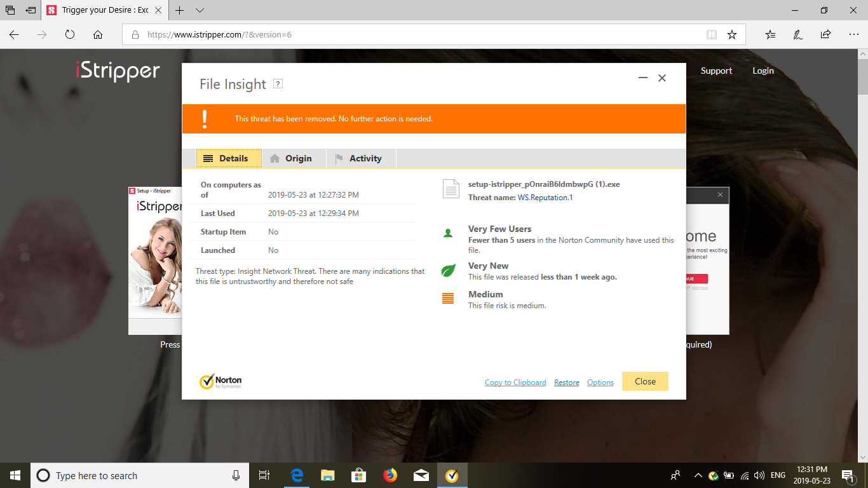Image resolution: width=868 pixels, height=488 pixels.
Task: Click Copy to Clipboard link
Action: coord(515,383)
